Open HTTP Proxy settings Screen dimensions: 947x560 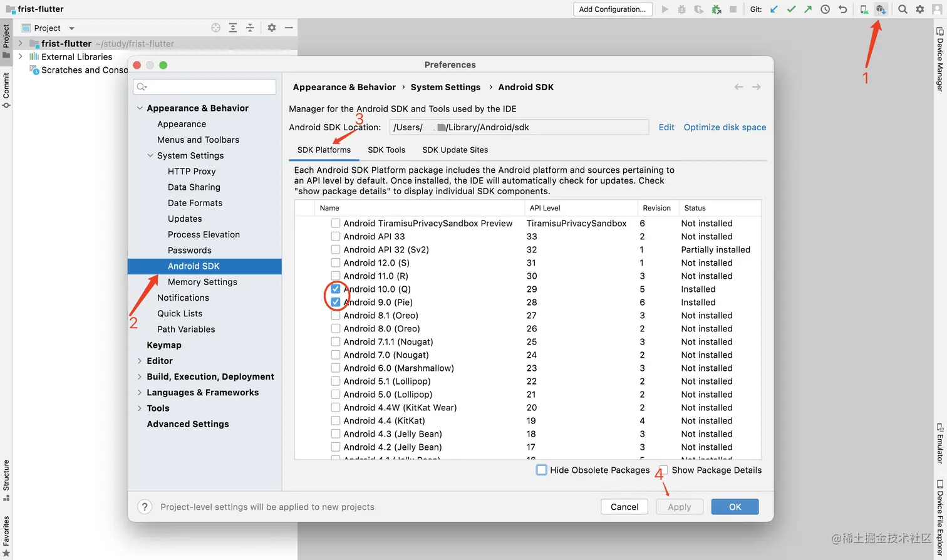[x=192, y=171]
